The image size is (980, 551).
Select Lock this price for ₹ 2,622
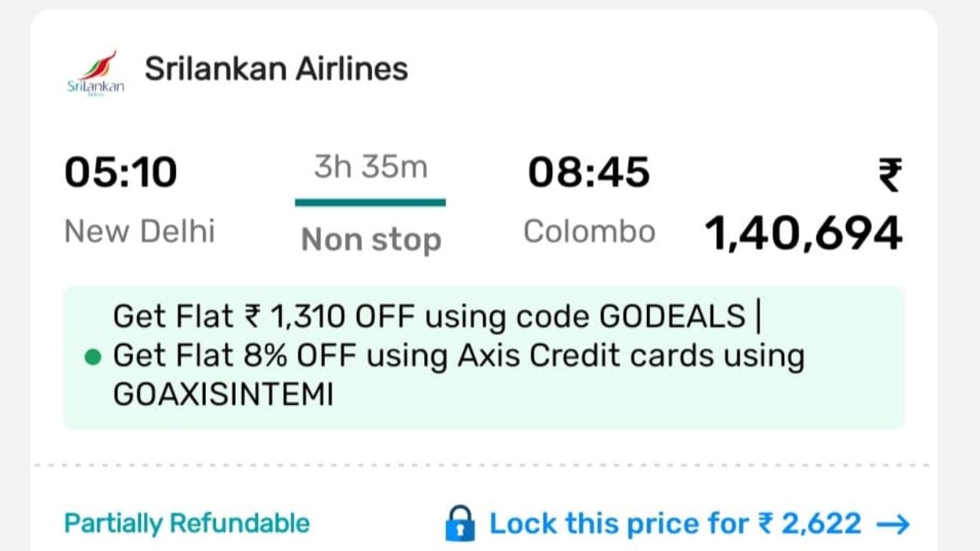point(675,524)
